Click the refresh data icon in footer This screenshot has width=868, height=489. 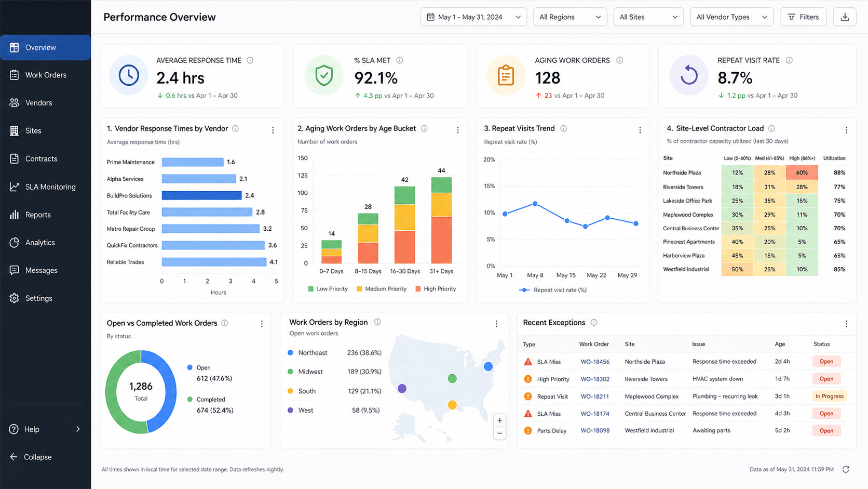click(846, 469)
